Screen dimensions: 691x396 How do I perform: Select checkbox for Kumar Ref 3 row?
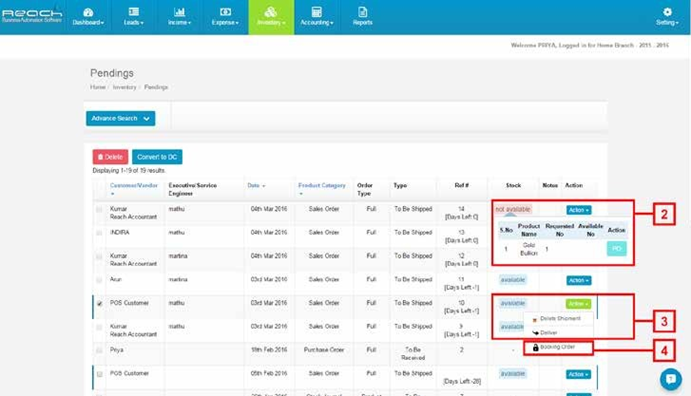(99, 327)
